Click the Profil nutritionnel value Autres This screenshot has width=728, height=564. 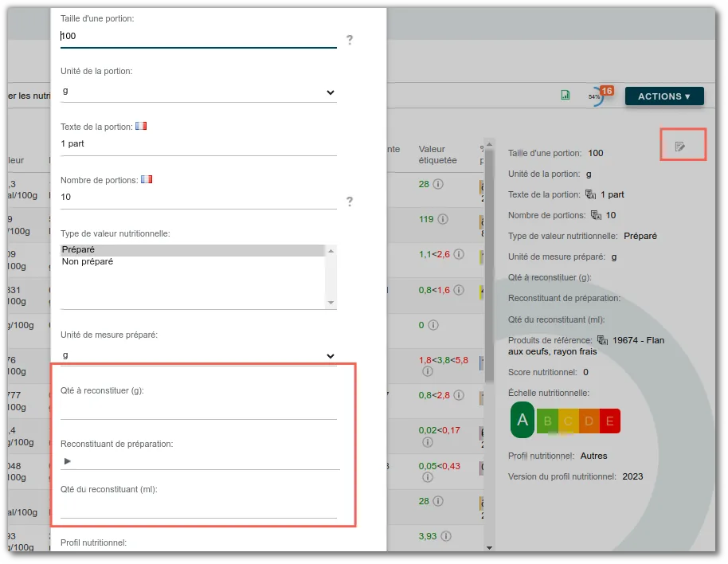tap(593, 456)
